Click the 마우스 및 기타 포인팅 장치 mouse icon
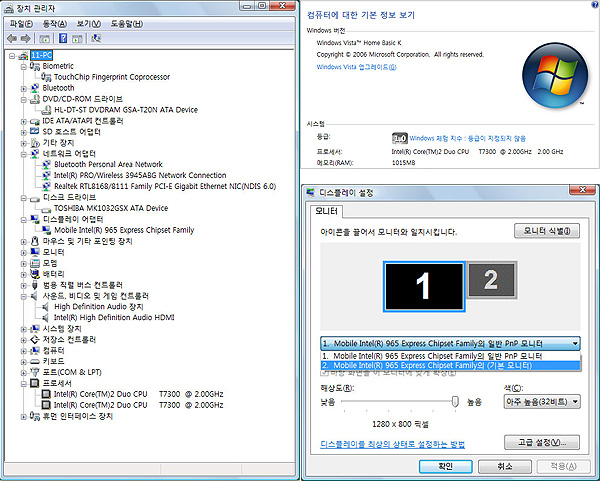Image resolution: width=600 pixels, height=483 pixels. tap(35, 241)
